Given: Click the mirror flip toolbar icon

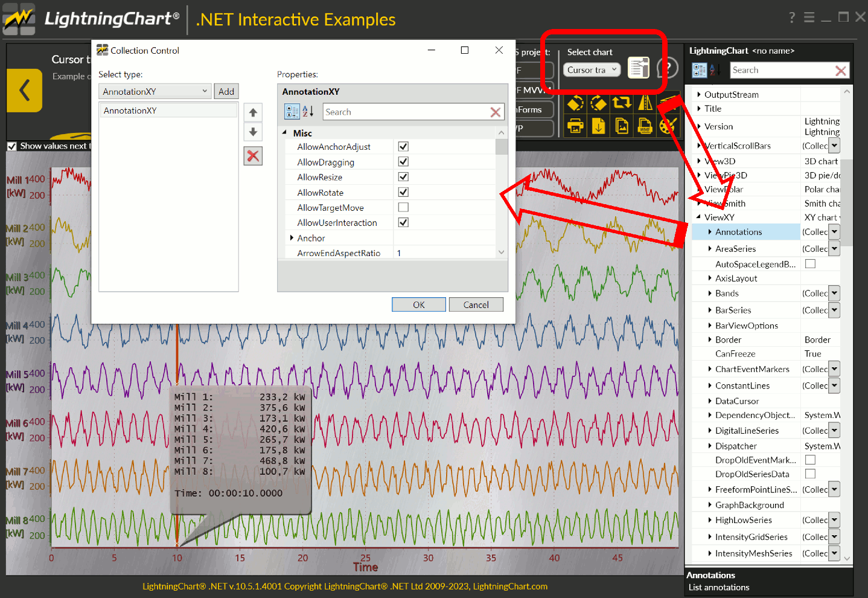Looking at the screenshot, I should 645,103.
